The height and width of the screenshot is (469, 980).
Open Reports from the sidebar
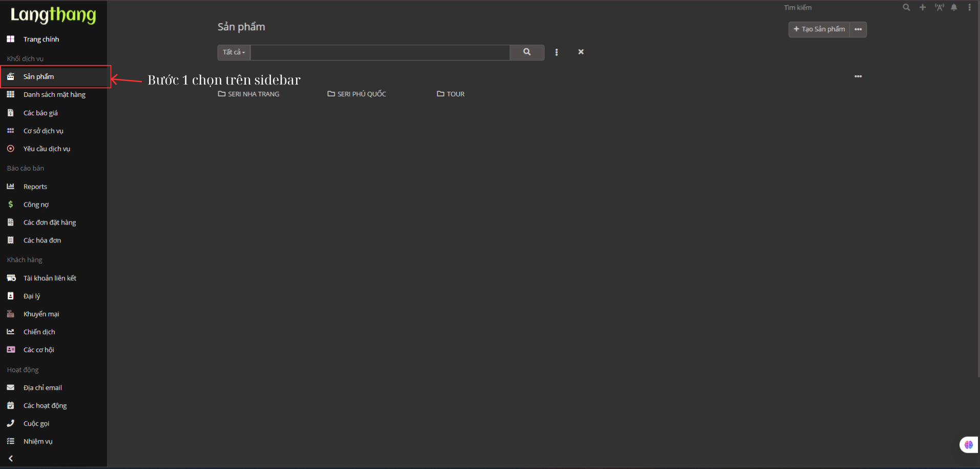35,187
